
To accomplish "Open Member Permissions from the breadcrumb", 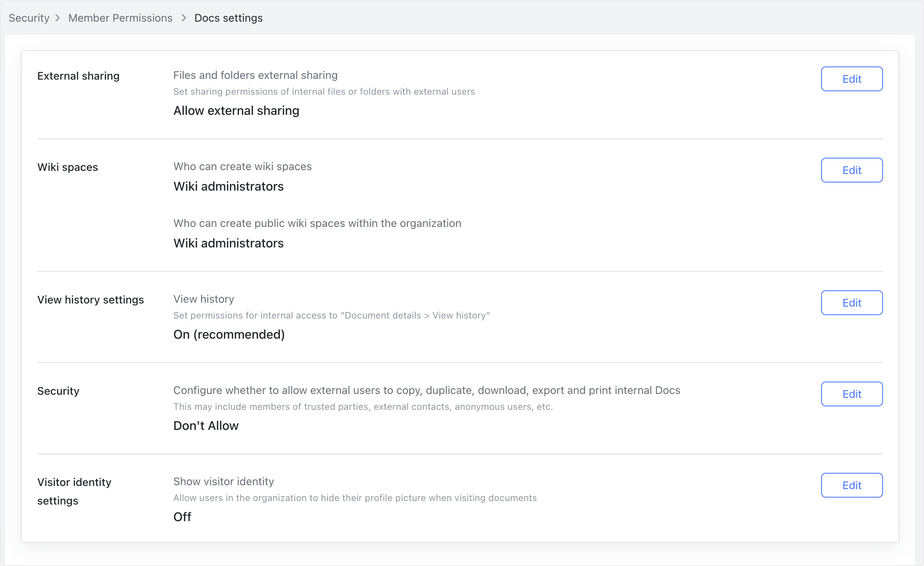I will [x=120, y=18].
